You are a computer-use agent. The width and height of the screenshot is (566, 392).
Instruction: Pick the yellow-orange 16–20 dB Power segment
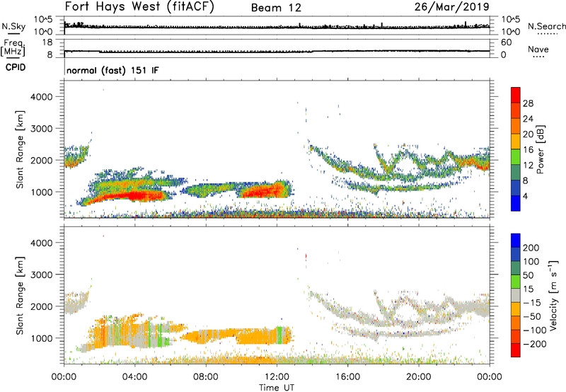[516, 141]
